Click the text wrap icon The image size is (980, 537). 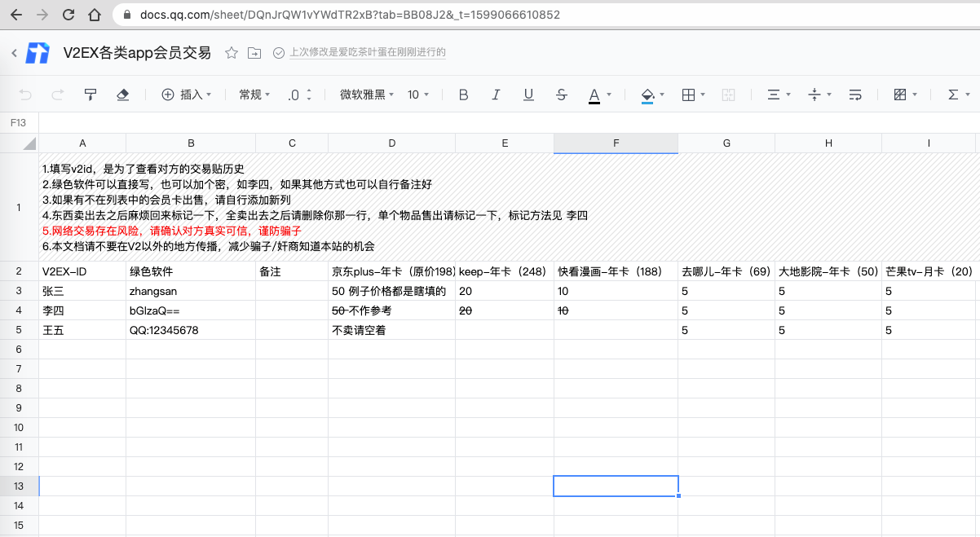point(855,95)
